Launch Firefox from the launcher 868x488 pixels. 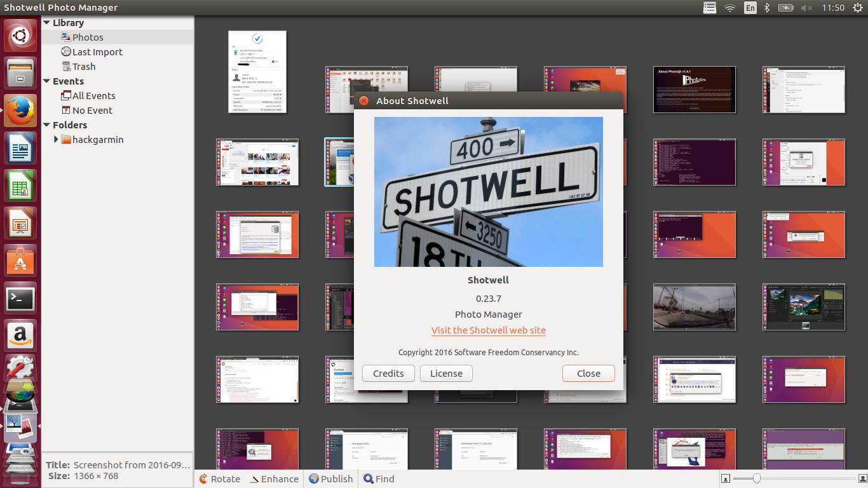pyautogui.click(x=20, y=111)
